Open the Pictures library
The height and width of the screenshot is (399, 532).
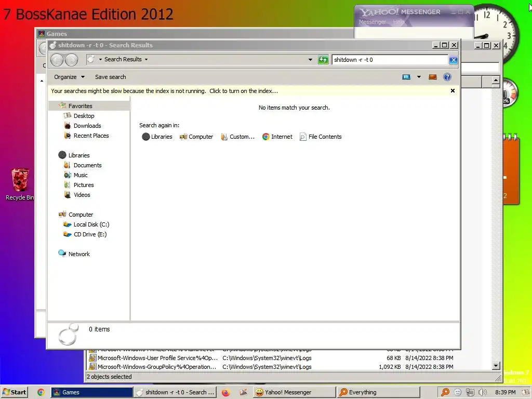pyautogui.click(x=84, y=184)
